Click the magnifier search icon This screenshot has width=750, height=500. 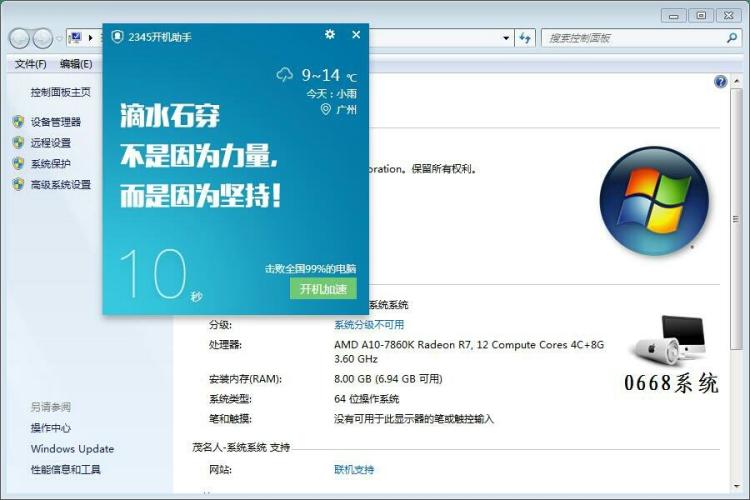tap(731, 38)
